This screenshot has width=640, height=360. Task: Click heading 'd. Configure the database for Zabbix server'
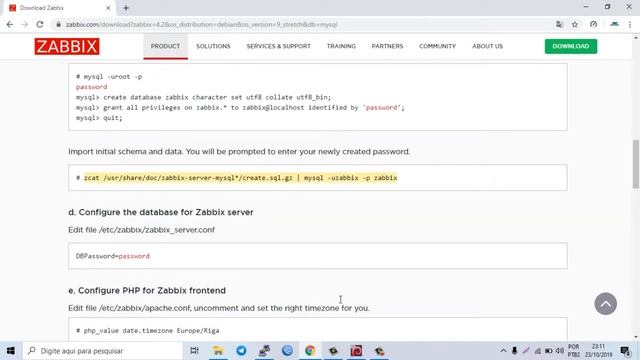click(161, 212)
